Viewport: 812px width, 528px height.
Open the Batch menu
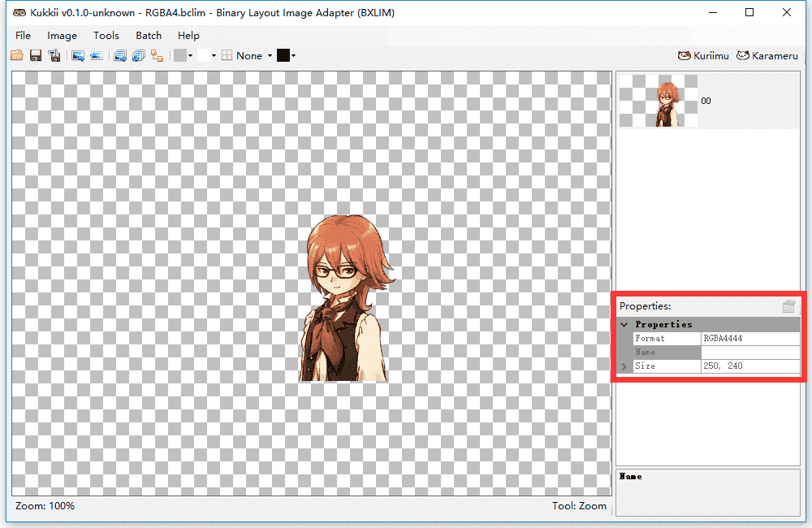(149, 35)
